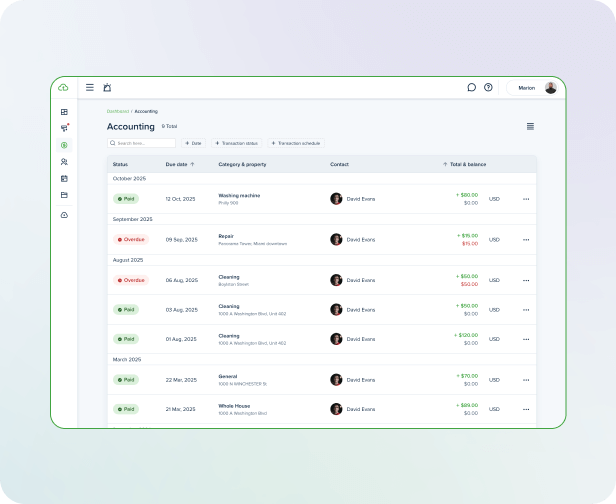The height and width of the screenshot is (504, 616).
Task: Go to Dashboard breadcrumb link
Action: [118, 111]
